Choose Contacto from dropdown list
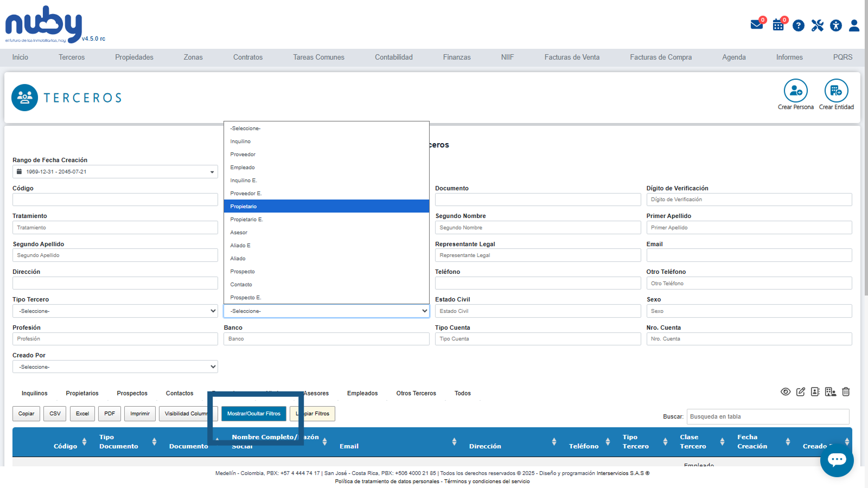The height and width of the screenshot is (488, 868). pos(327,285)
